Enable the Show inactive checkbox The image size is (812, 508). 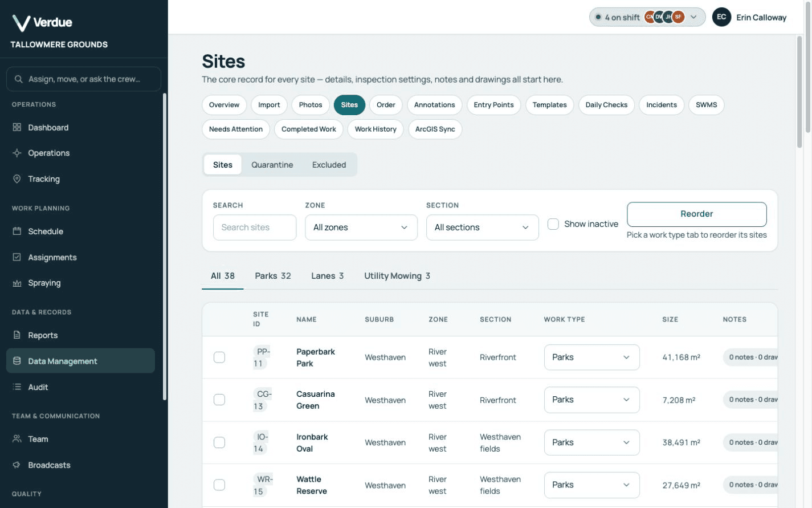point(553,224)
